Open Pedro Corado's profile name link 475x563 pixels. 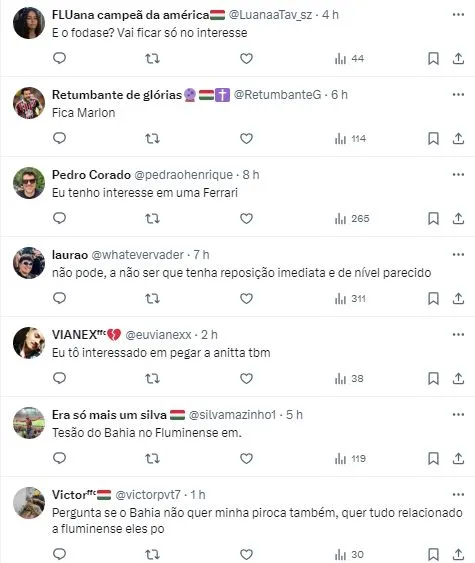pos(91,175)
